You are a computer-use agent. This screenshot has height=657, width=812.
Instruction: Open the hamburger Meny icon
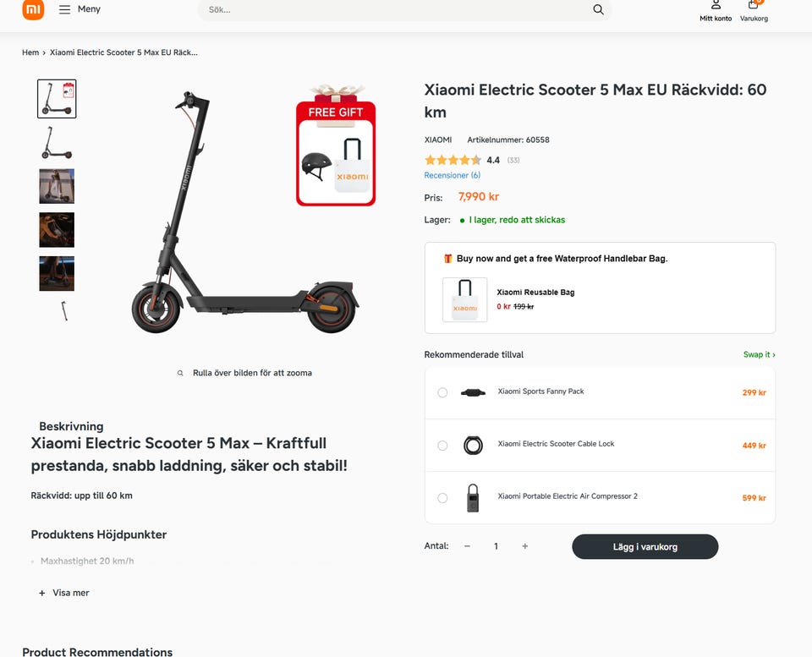[x=64, y=9]
